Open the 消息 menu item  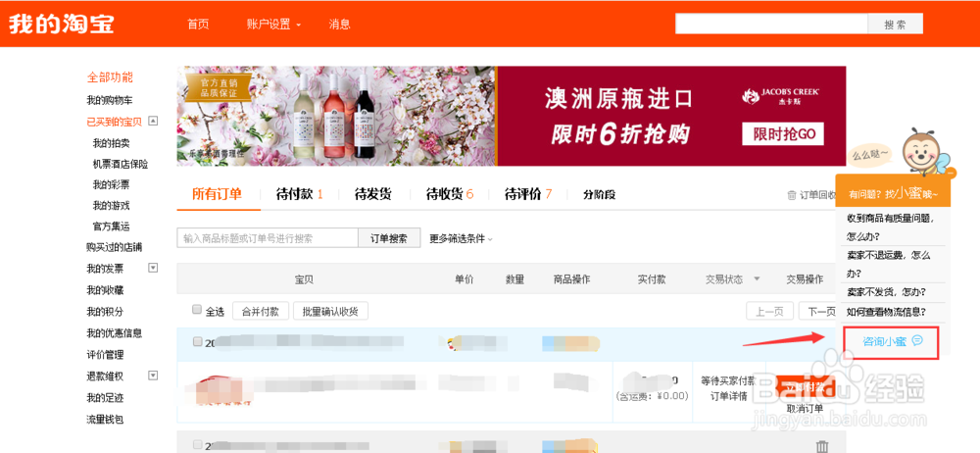coord(339,25)
